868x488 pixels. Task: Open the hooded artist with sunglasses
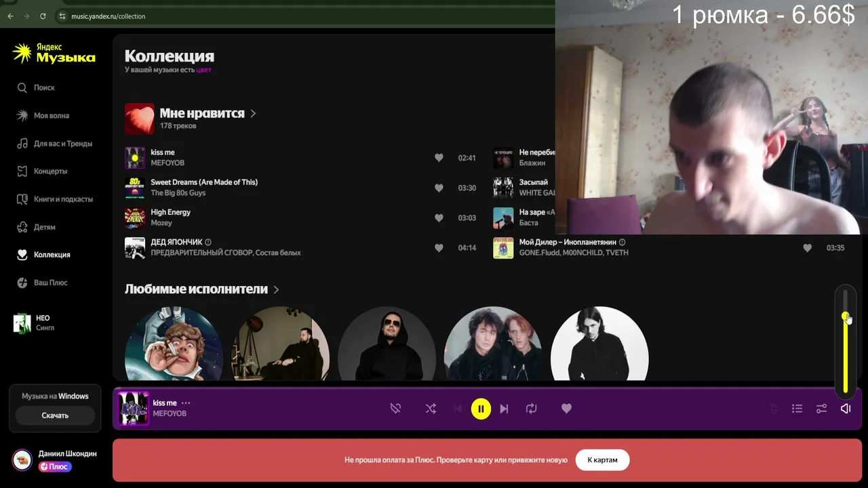click(x=387, y=344)
